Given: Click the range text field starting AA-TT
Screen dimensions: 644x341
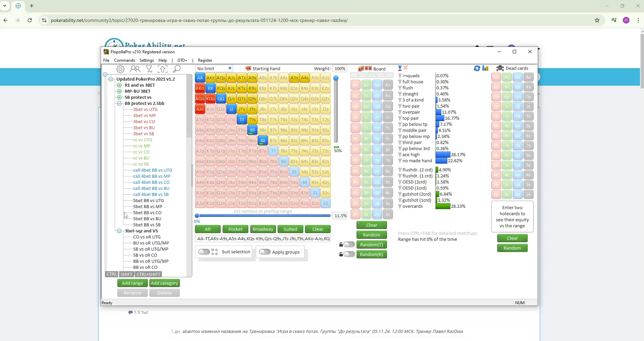Looking at the screenshot, I should coord(263,239).
